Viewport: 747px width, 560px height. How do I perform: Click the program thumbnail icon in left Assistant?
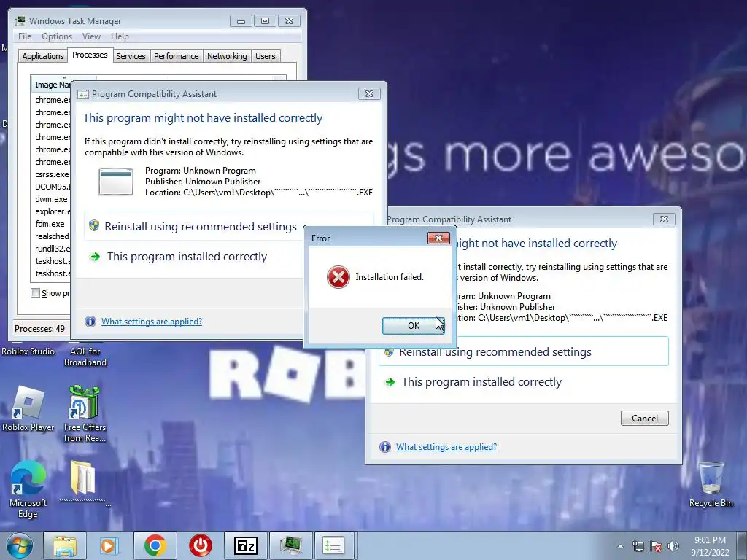coord(115,182)
